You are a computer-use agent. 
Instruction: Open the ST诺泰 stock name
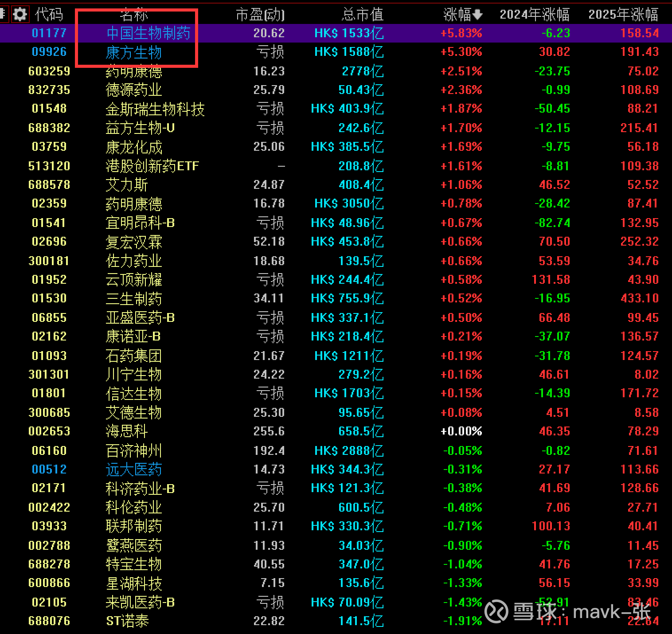(128, 621)
